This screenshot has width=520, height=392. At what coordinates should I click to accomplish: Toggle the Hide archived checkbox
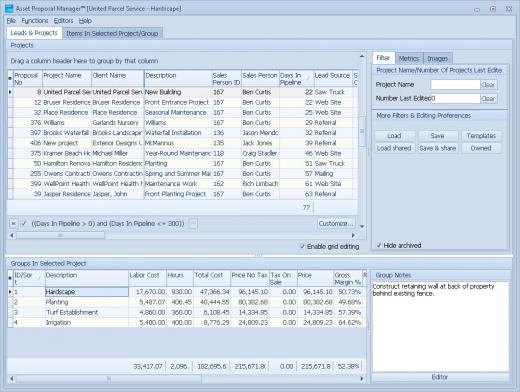tap(379, 245)
